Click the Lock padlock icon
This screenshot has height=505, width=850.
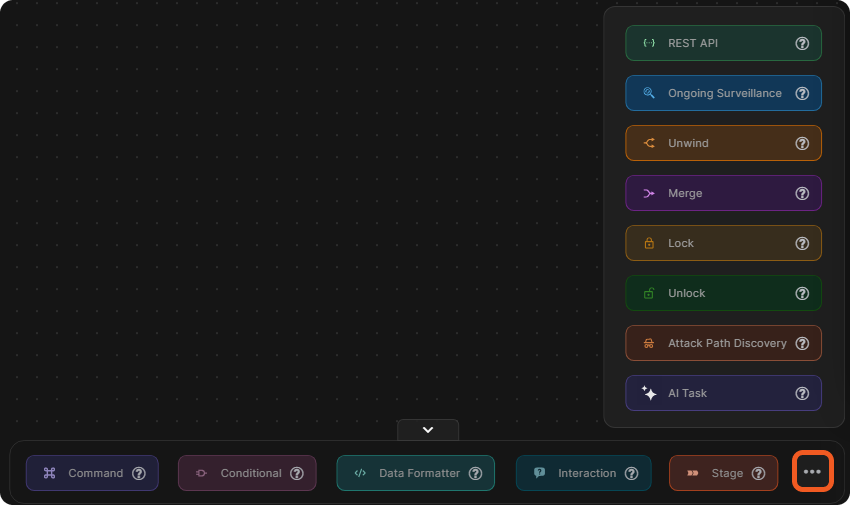coord(649,243)
